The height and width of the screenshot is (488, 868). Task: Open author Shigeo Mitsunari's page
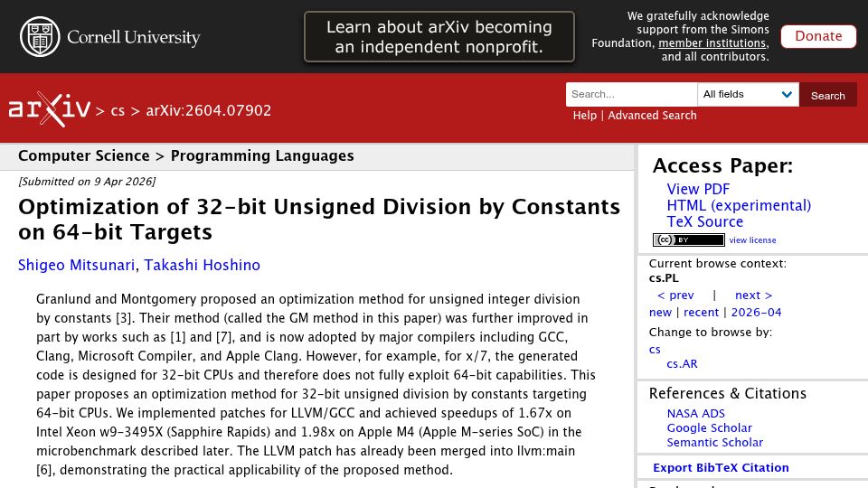tap(76, 265)
